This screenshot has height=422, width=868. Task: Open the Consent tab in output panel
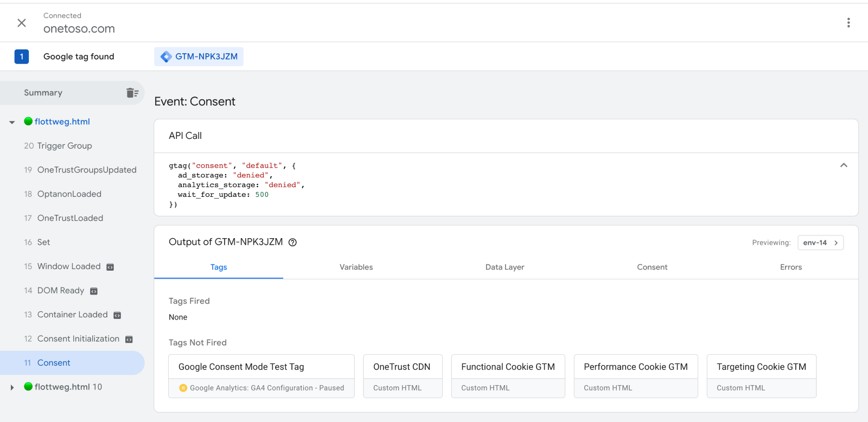pos(652,267)
